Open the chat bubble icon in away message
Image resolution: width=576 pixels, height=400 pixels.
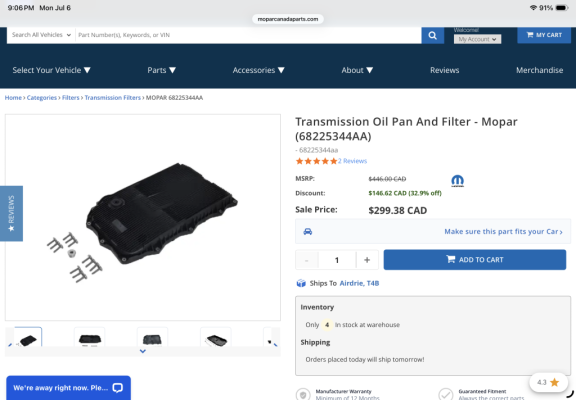pos(118,388)
